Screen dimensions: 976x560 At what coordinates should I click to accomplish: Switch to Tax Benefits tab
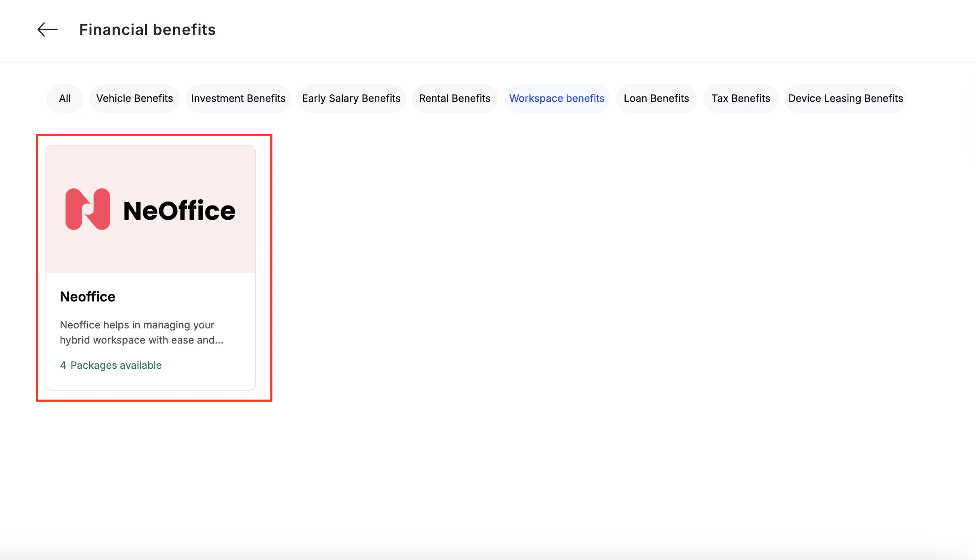[x=741, y=99]
